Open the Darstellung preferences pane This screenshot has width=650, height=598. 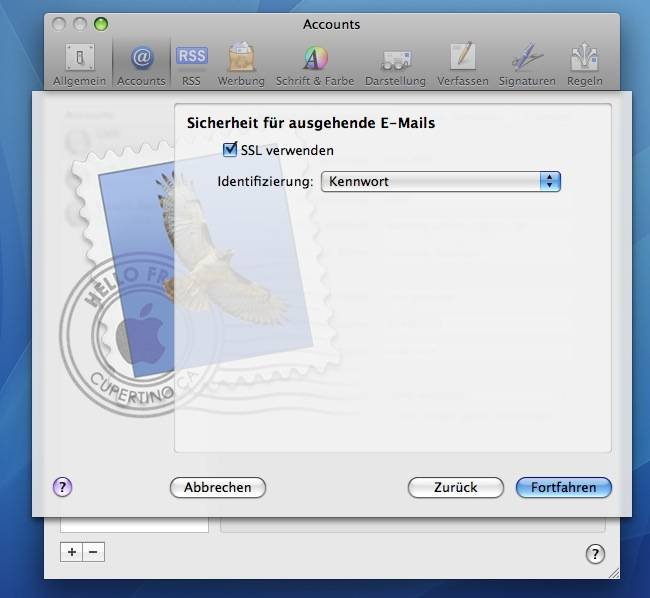point(395,64)
